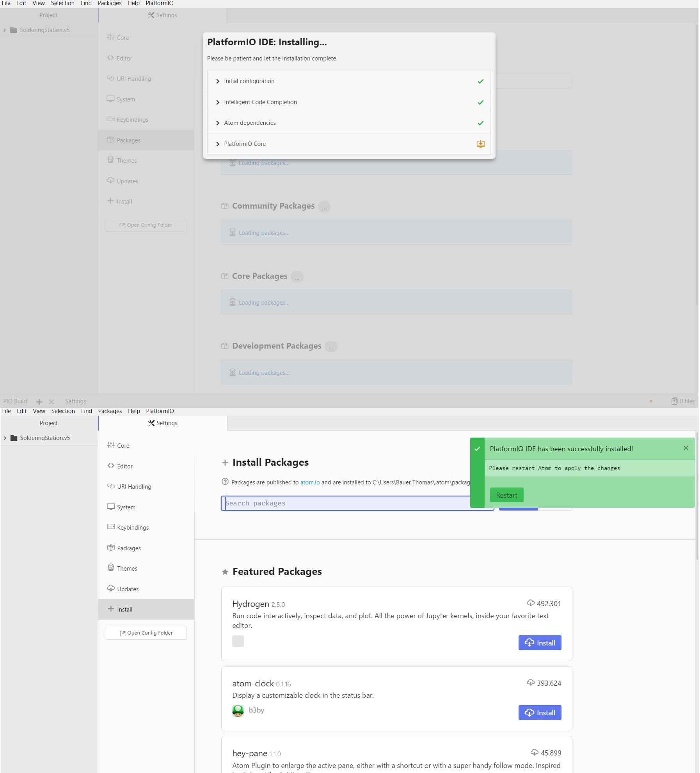Open Help menu in dimmed upper window

pyautogui.click(x=133, y=3)
